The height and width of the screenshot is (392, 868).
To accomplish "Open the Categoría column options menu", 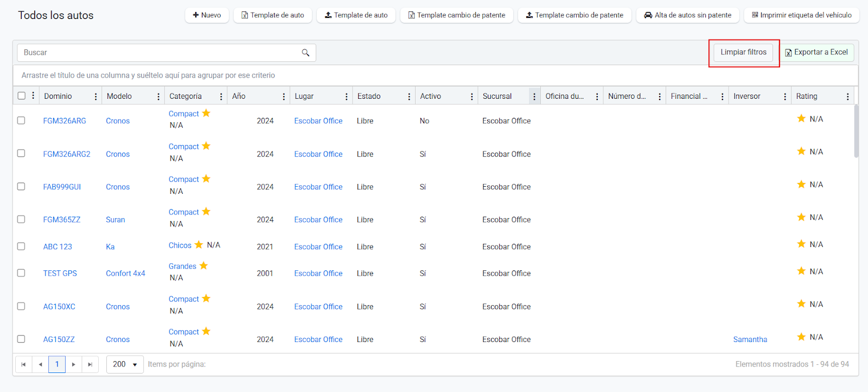I will [221, 97].
